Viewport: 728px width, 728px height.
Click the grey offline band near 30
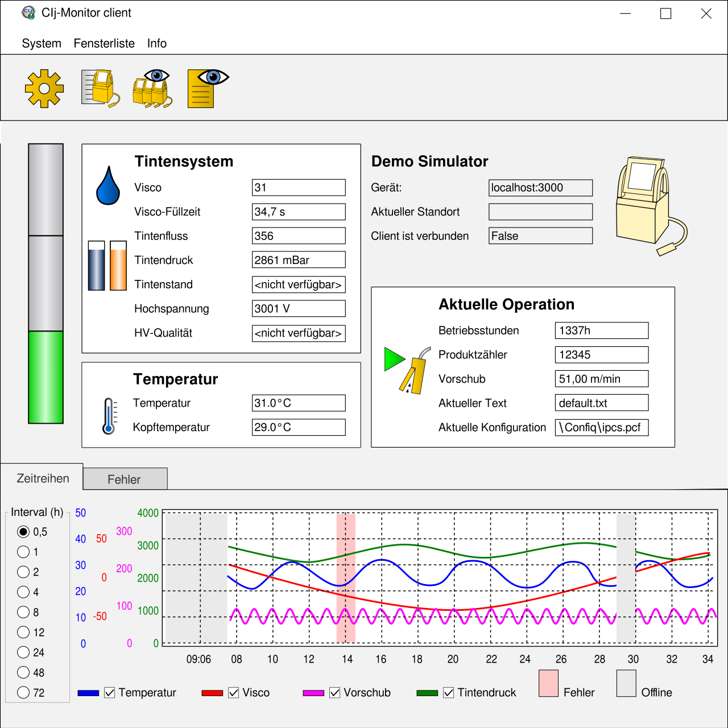[x=626, y=578]
